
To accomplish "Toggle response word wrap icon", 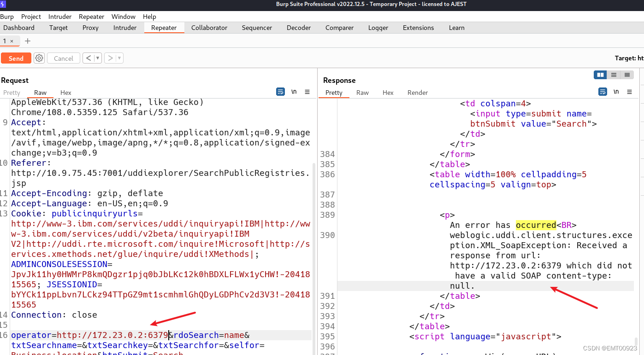I will (603, 92).
